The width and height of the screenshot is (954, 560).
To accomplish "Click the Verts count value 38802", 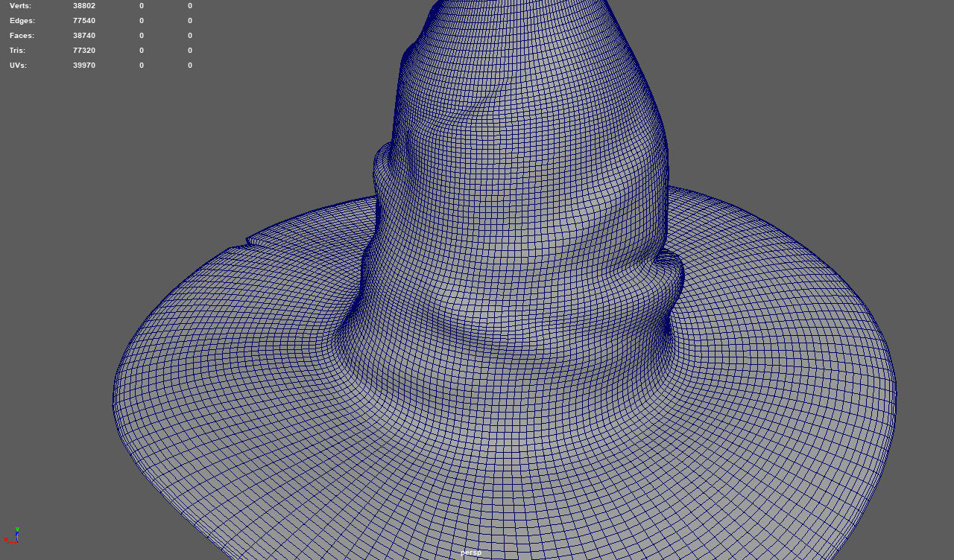I will (84, 6).
